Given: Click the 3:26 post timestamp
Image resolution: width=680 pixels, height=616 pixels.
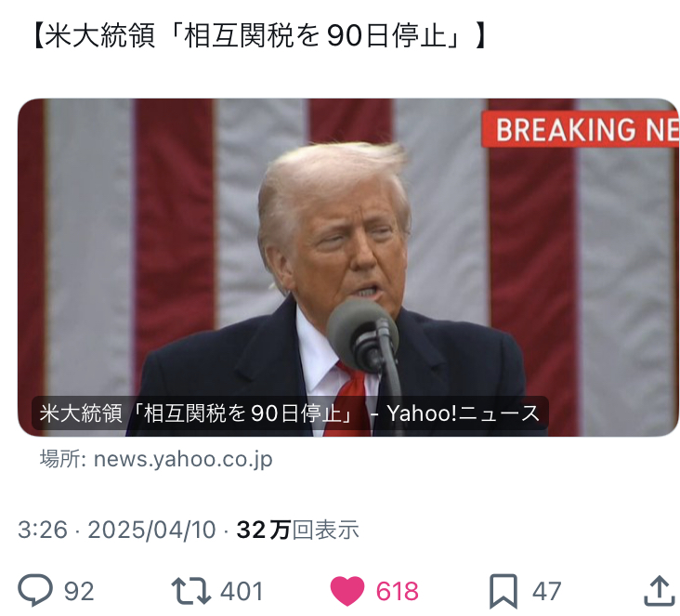Looking at the screenshot, I should [43, 530].
